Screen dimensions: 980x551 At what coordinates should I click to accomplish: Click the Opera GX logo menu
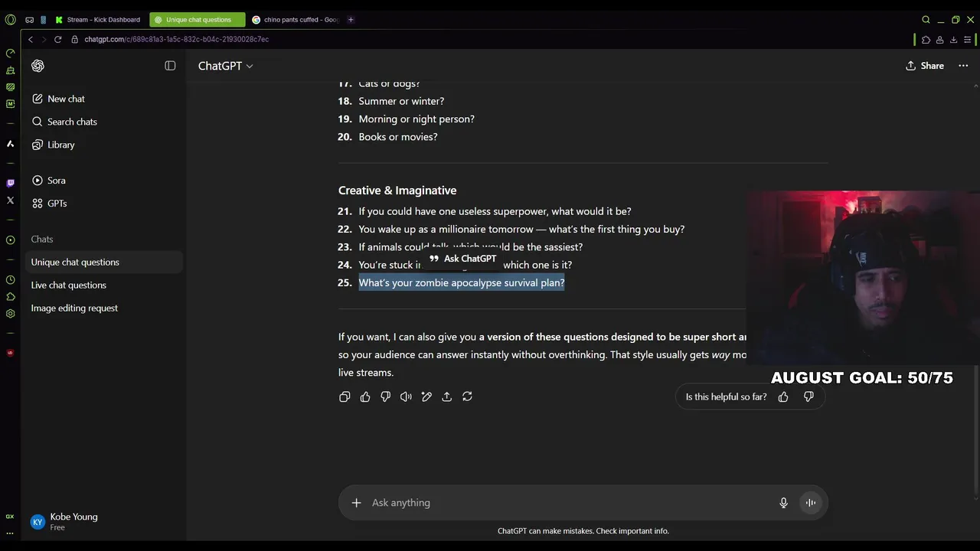pos(10,20)
